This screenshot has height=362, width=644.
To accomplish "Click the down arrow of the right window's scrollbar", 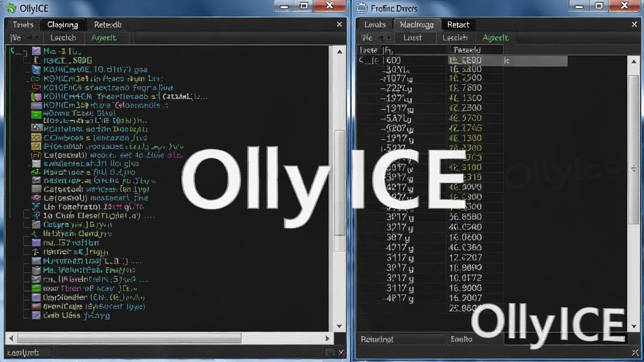I will (x=634, y=326).
